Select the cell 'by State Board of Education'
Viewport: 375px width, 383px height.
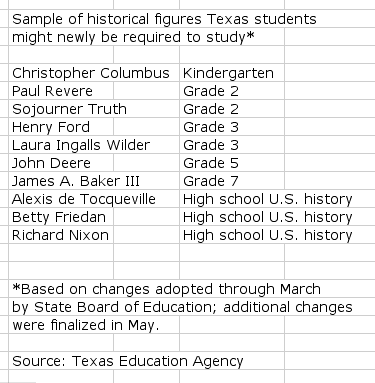(61, 307)
